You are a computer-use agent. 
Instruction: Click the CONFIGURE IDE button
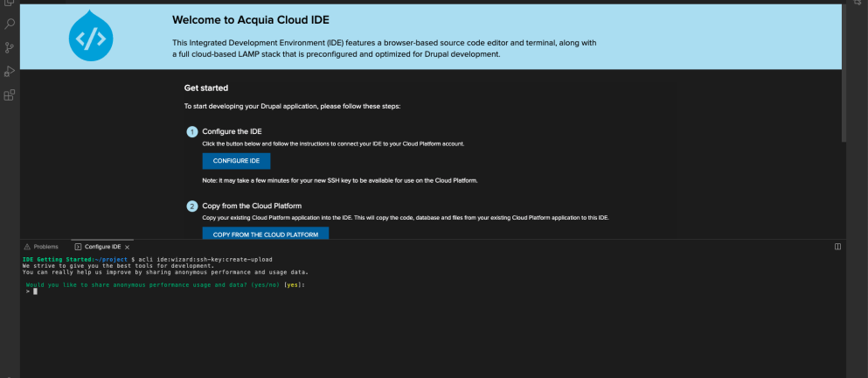[236, 161]
